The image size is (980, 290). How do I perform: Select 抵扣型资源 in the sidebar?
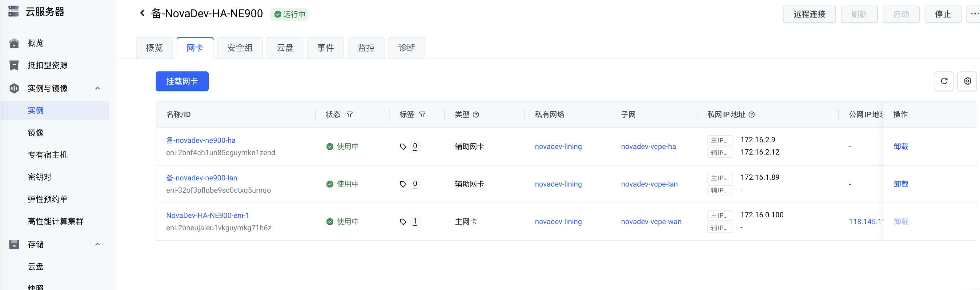point(48,66)
